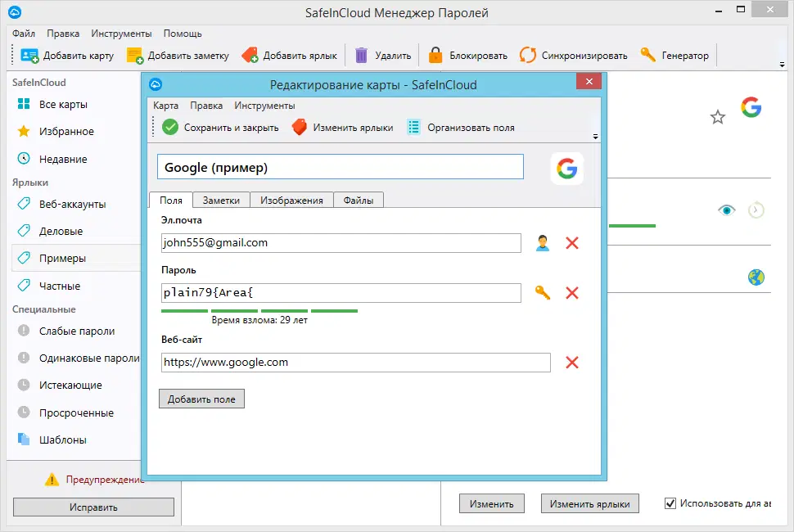Viewport: 794px width, 532px height.
Task: Open Инструменты menu in edit dialog
Action: click(264, 106)
